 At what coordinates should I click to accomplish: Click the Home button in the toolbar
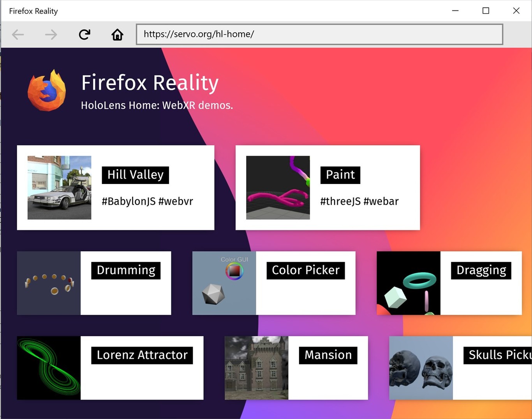coord(117,34)
